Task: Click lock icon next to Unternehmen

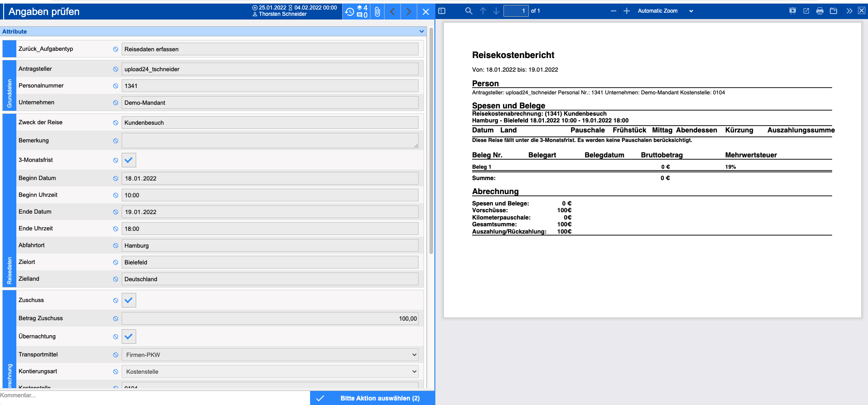Action: coord(116,102)
